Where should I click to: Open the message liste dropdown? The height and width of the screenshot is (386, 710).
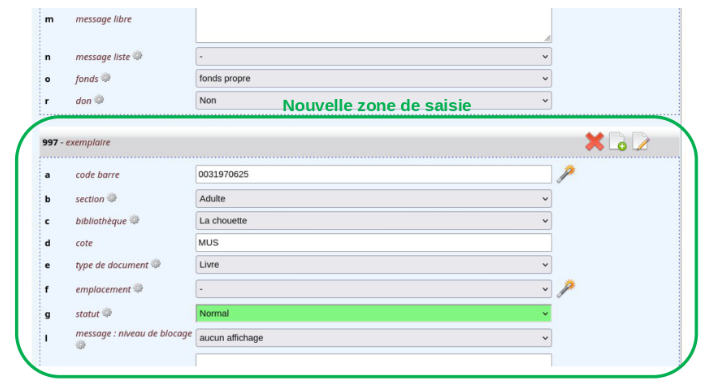(x=374, y=57)
